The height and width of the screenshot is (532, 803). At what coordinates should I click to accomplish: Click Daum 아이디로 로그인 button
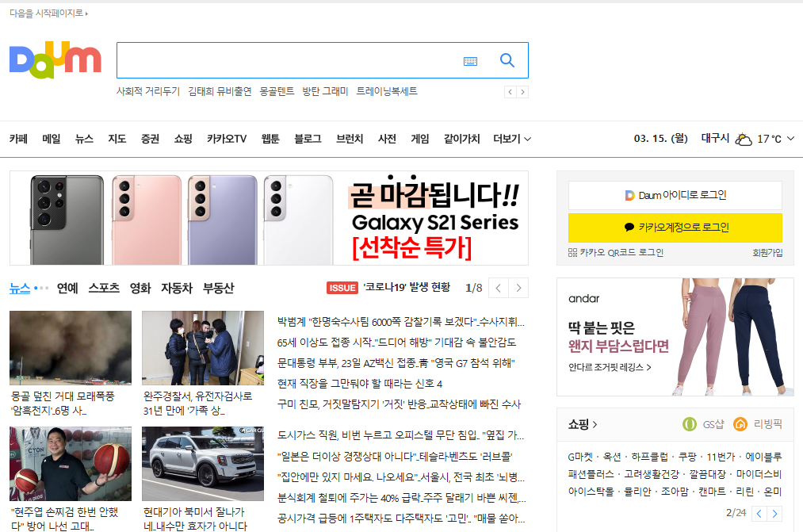[675, 195]
